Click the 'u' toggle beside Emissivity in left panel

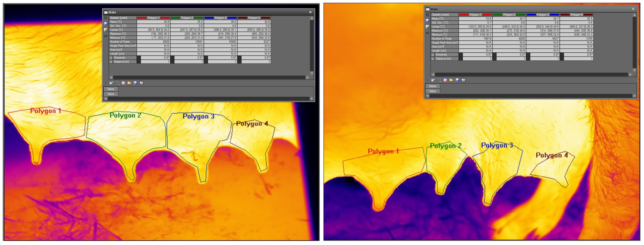111,58
